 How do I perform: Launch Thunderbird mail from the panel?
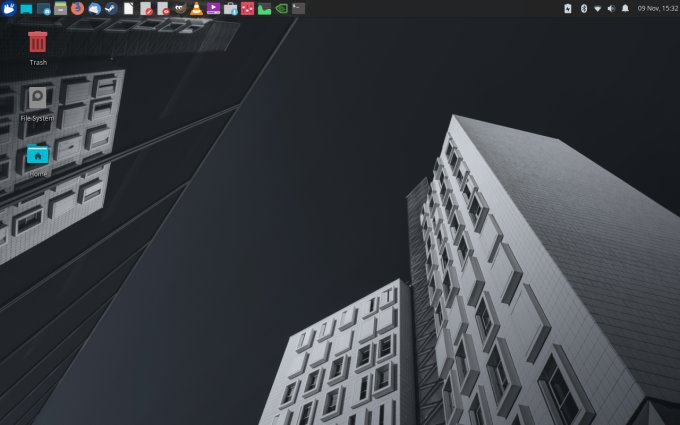click(x=94, y=8)
